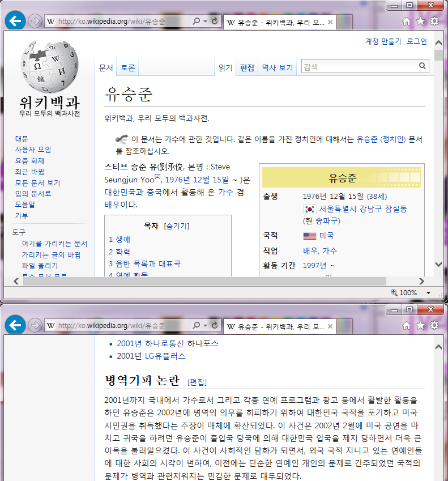Open the Tools gear in the bottom browser window

click(434, 325)
